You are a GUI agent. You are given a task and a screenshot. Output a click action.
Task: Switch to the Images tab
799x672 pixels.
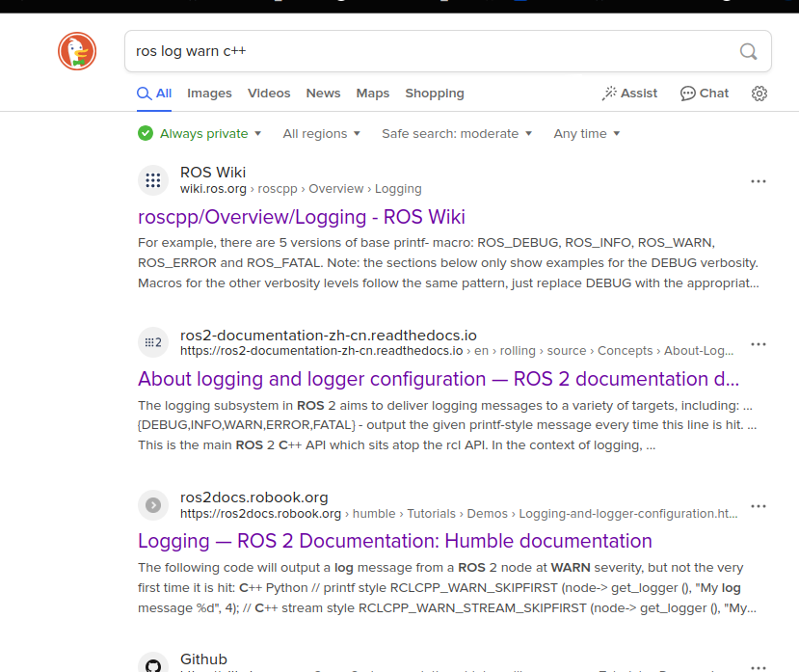pos(209,94)
